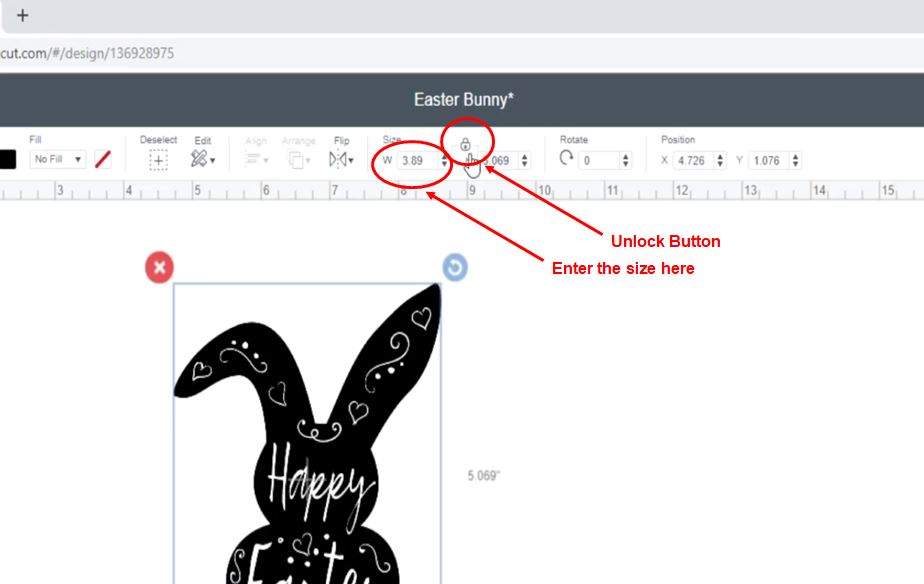Image resolution: width=924 pixels, height=584 pixels.
Task: Open the No Fill dropdown
Action: pyautogui.click(x=58, y=159)
